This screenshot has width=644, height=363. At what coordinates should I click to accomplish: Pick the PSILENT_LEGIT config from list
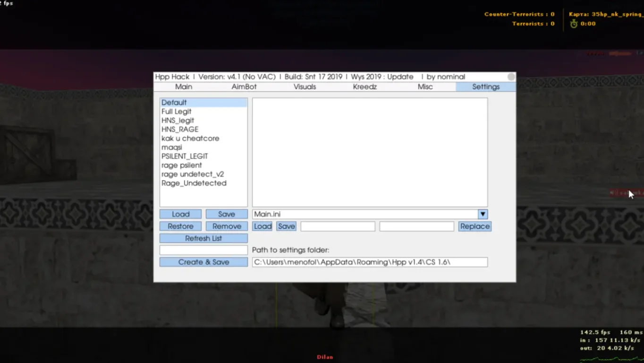pos(185,156)
